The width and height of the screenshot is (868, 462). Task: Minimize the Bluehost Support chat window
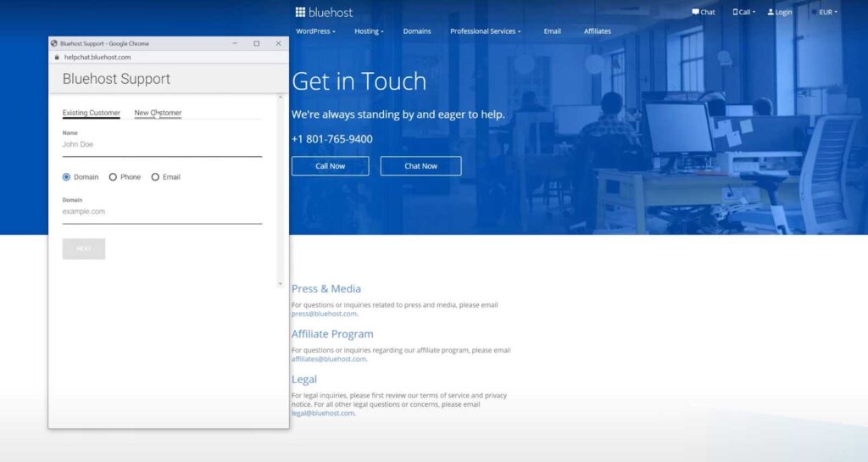click(235, 43)
